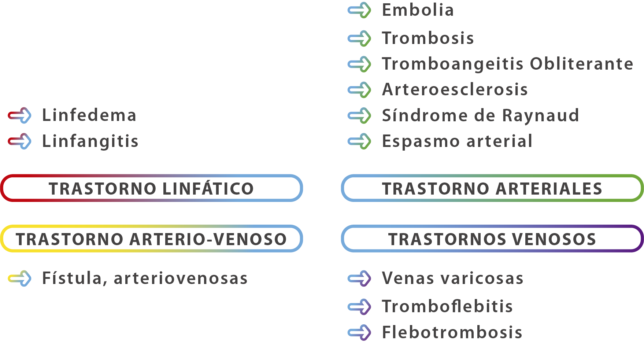The height and width of the screenshot is (343, 644).
Task: Click the arrow icon beside Linfangitis
Action: 19,141
